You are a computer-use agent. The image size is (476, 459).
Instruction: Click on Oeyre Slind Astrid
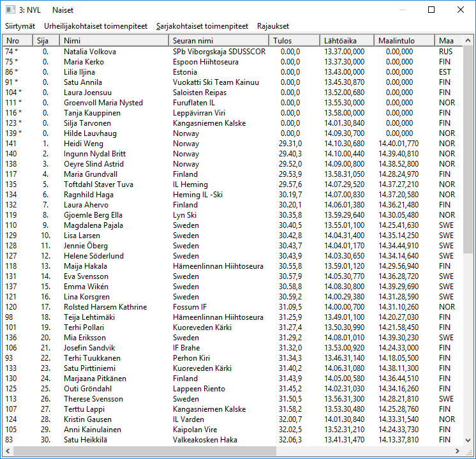pos(94,164)
